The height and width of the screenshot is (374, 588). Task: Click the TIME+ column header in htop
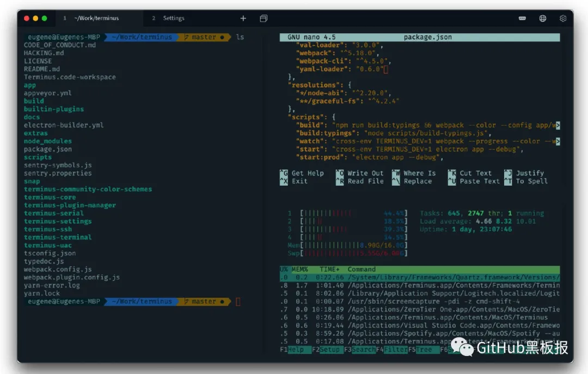pos(329,269)
